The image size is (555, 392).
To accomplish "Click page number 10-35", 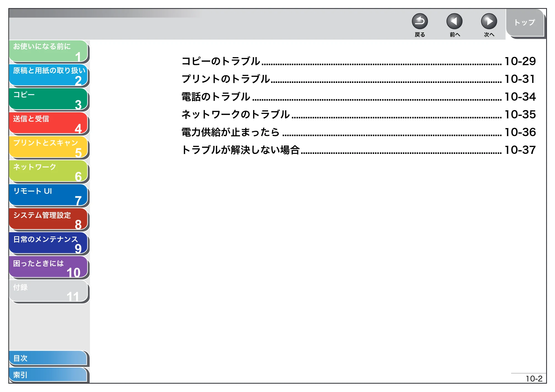I will 520,114.
